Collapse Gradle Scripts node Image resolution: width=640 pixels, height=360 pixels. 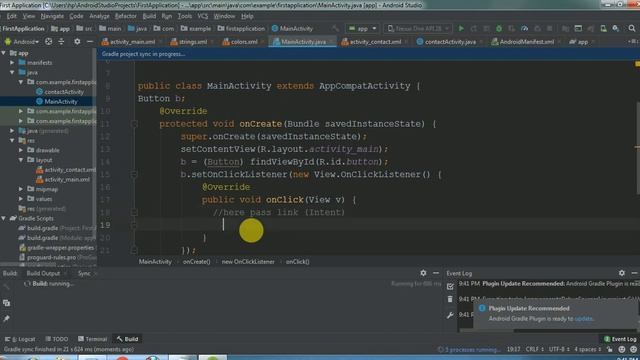(x=4, y=218)
